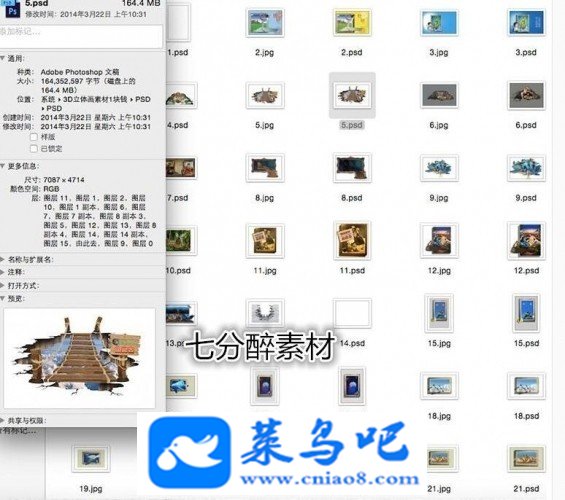The image size is (565, 500).
Task: Click the add tags input field
Action: tap(81, 36)
